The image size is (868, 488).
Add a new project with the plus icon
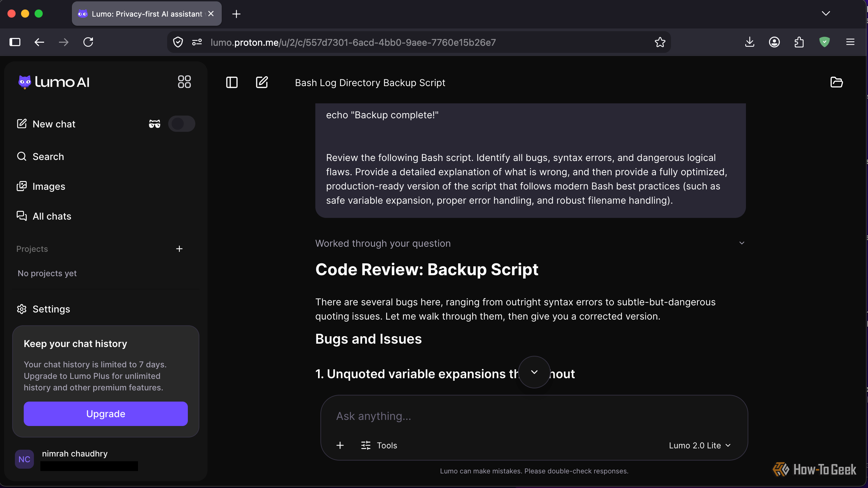tap(179, 249)
